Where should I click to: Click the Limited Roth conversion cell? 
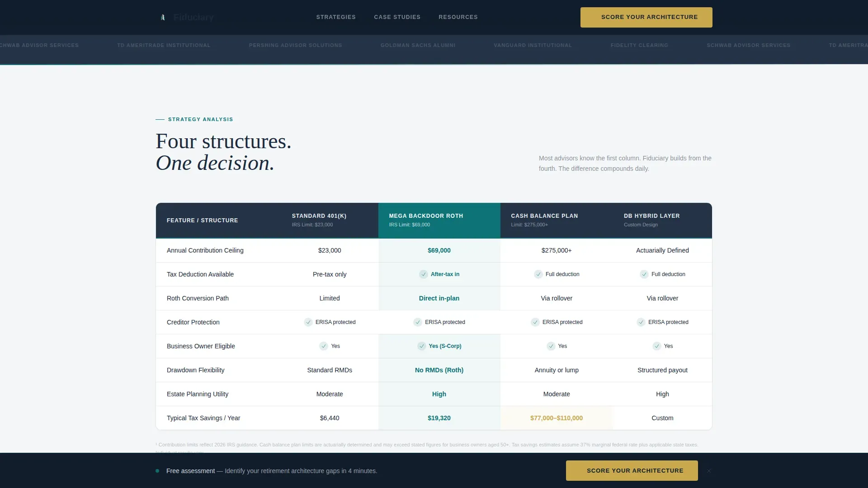click(x=330, y=298)
